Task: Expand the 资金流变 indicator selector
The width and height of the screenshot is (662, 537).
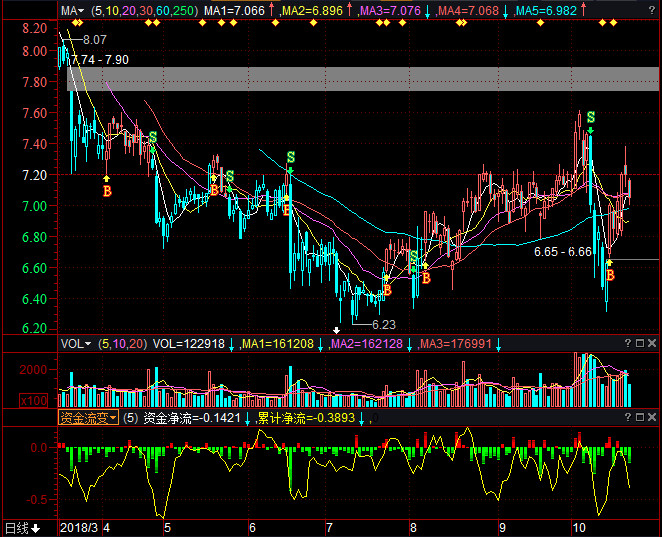Action: click(88, 417)
